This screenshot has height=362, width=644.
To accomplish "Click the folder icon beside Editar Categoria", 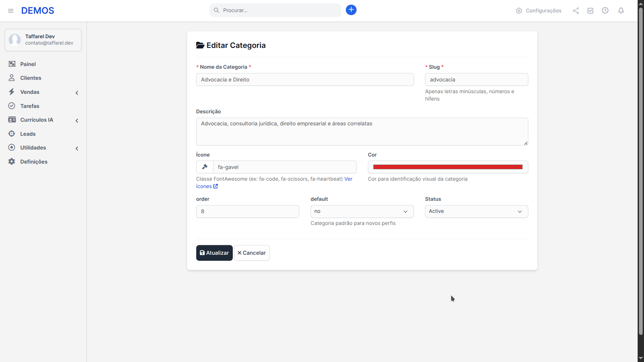I will (200, 45).
